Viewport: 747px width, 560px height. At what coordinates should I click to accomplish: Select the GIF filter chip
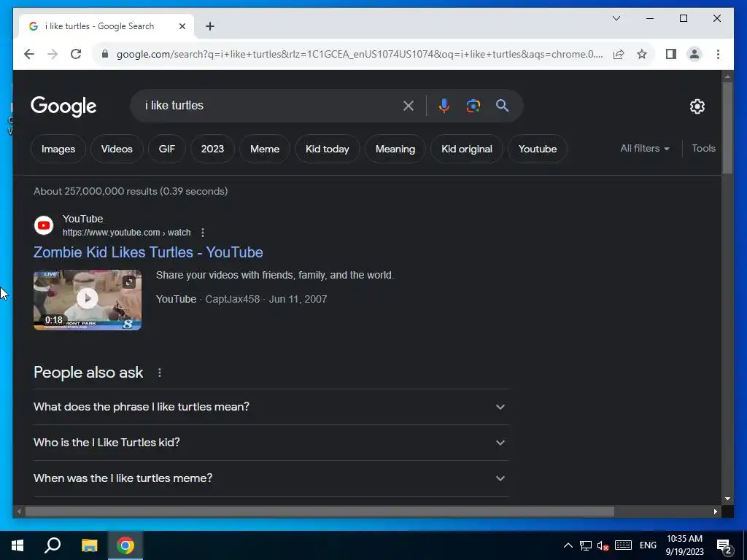pos(167,149)
